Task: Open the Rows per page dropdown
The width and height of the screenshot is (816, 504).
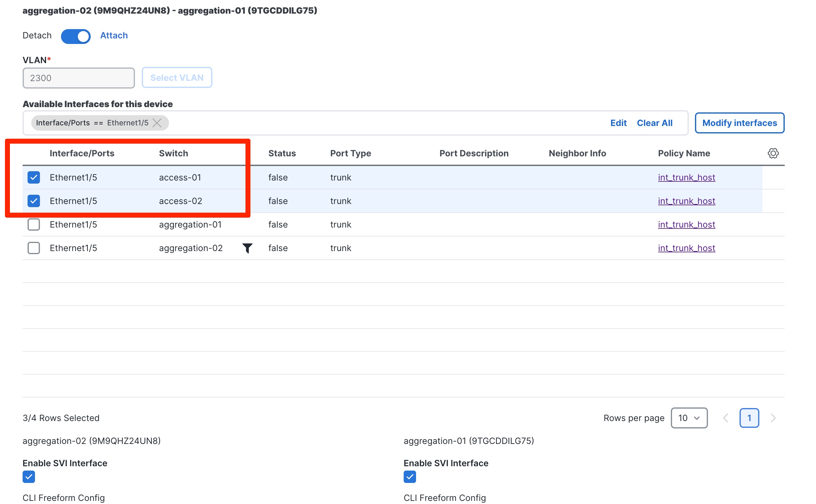Action: 689,418
